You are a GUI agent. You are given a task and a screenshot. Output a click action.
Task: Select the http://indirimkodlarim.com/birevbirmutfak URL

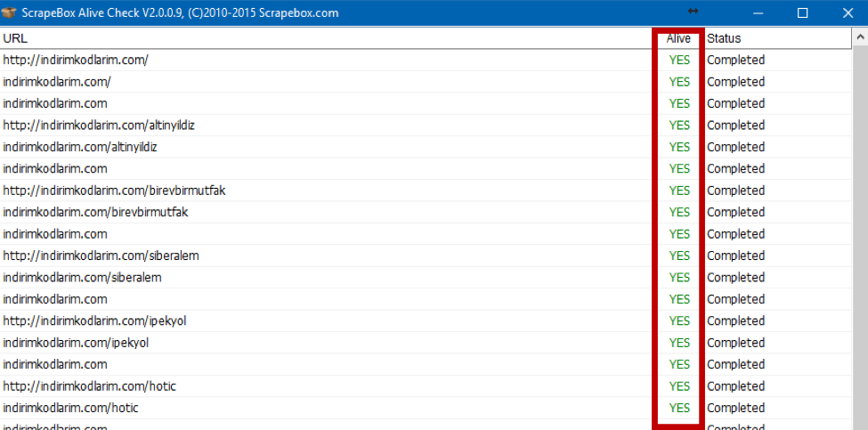115,191
